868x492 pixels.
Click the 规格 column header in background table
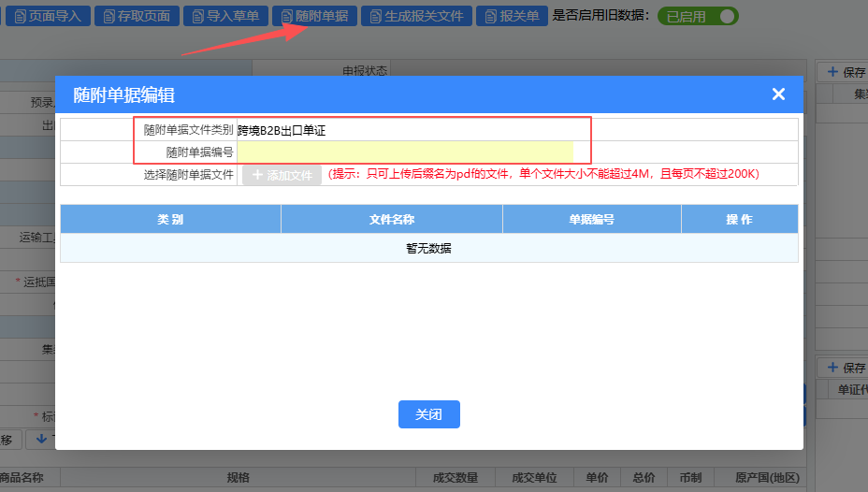point(238,478)
